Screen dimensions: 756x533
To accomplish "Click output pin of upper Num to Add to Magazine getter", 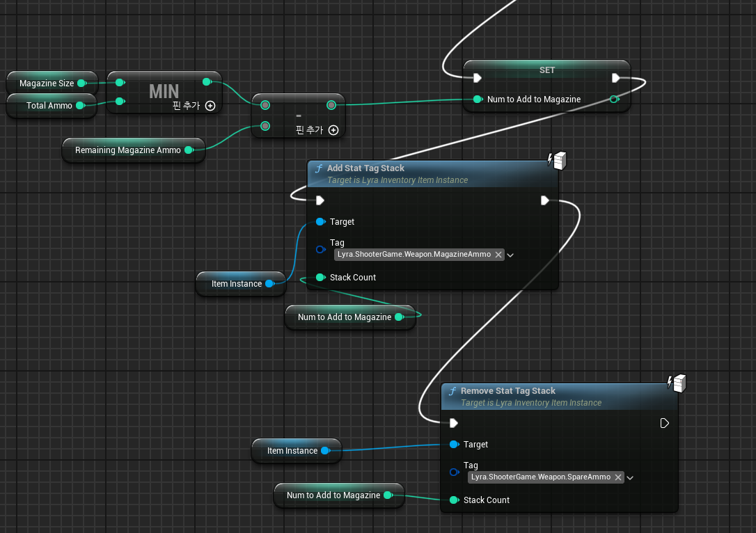I will (x=399, y=317).
